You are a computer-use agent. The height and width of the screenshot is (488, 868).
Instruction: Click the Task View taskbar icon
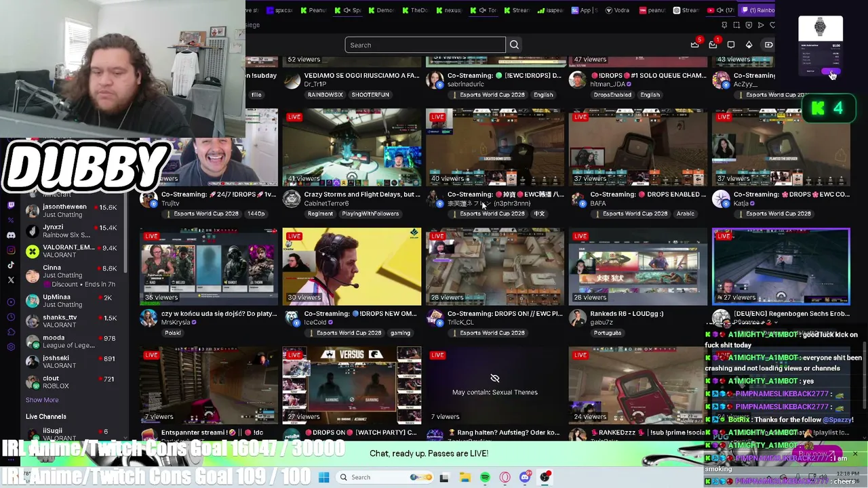tap(444, 477)
